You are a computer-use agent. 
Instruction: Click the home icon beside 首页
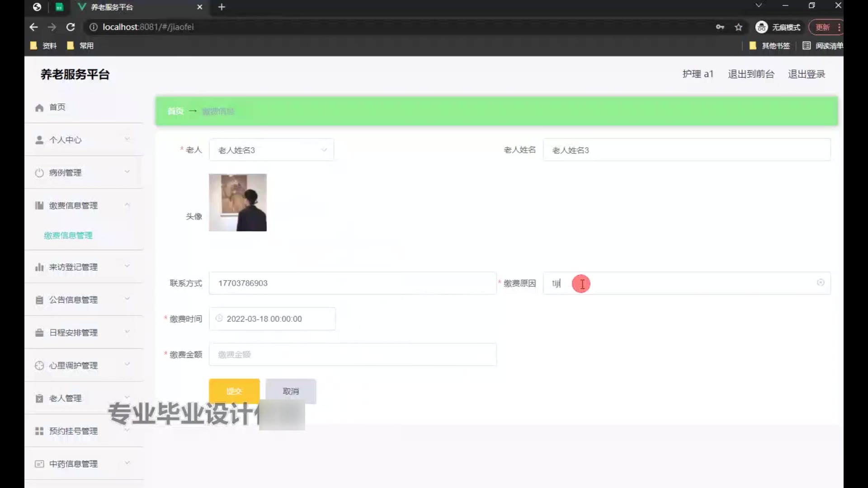coord(39,108)
